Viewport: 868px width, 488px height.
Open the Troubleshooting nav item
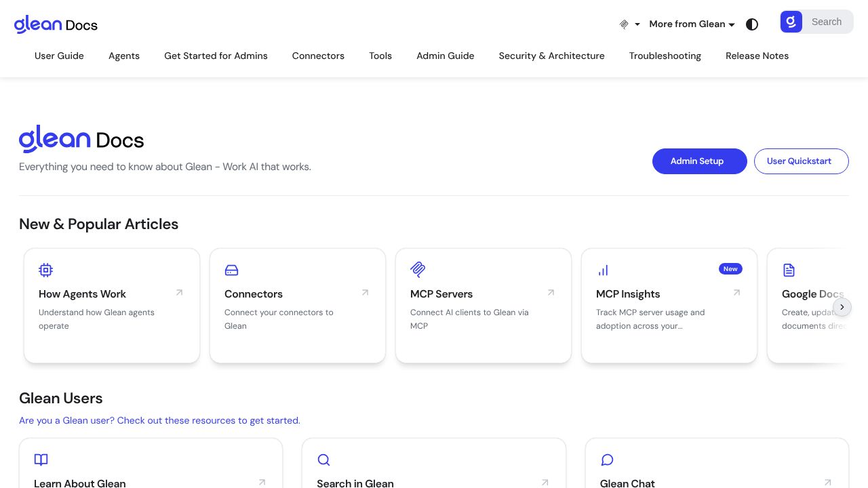pyautogui.click(x=665, y=56)
